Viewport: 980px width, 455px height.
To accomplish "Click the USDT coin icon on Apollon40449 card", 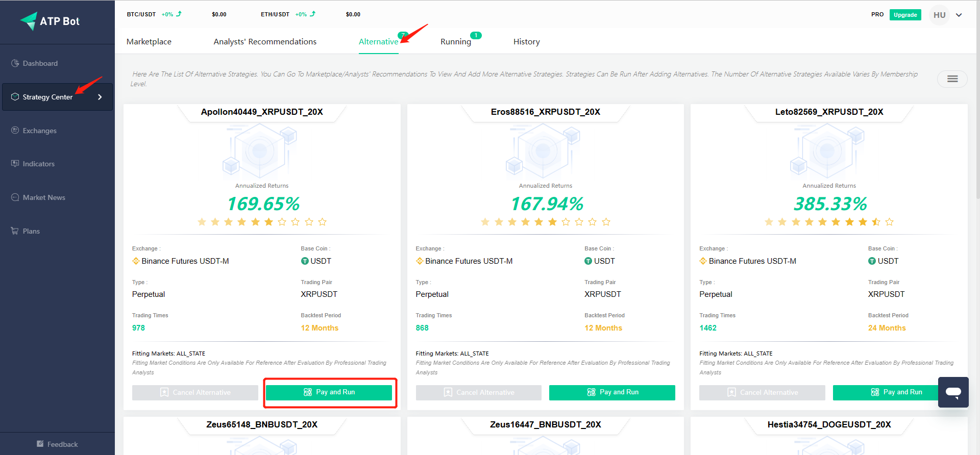I will click(x=305, y=261).
